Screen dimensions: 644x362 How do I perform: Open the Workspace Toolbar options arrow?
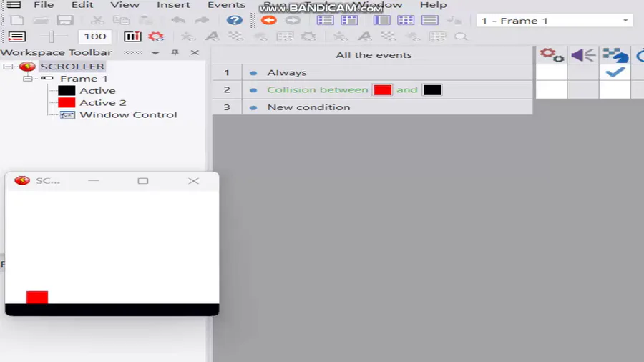coord(155,52)
